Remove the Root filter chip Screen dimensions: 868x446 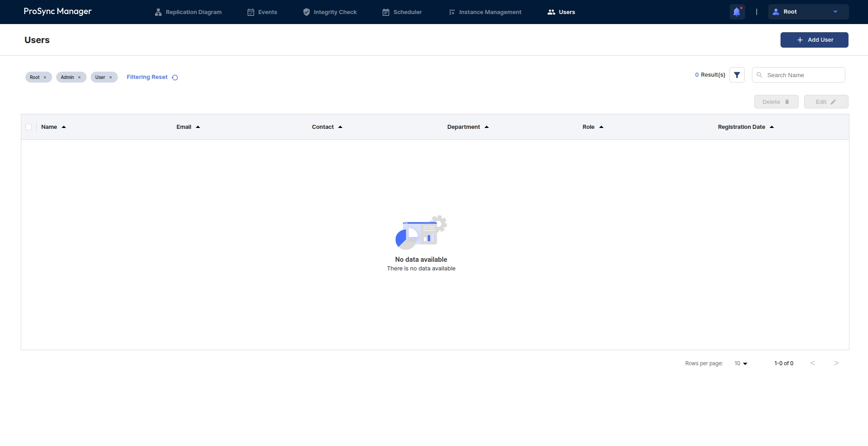[x=45, y=78]
